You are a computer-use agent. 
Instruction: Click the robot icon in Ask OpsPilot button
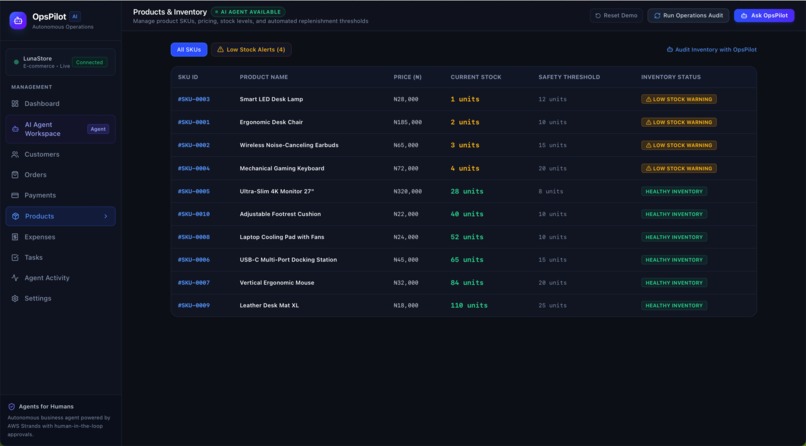tap(744, 16)
